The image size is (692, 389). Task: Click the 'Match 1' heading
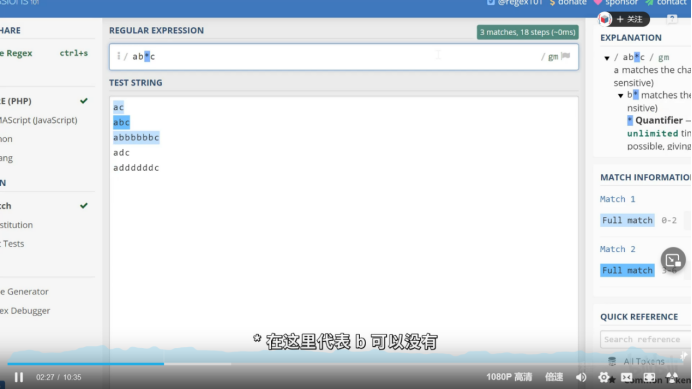617,199
